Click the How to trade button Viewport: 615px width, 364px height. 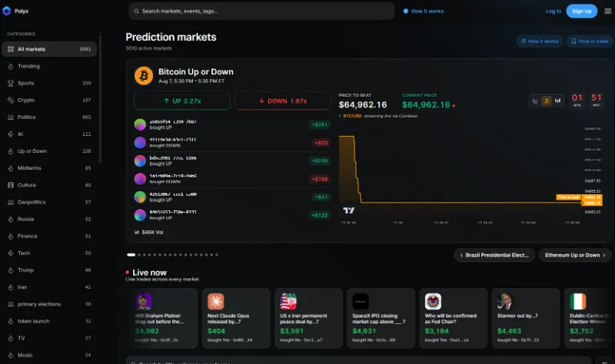[590, 41]
